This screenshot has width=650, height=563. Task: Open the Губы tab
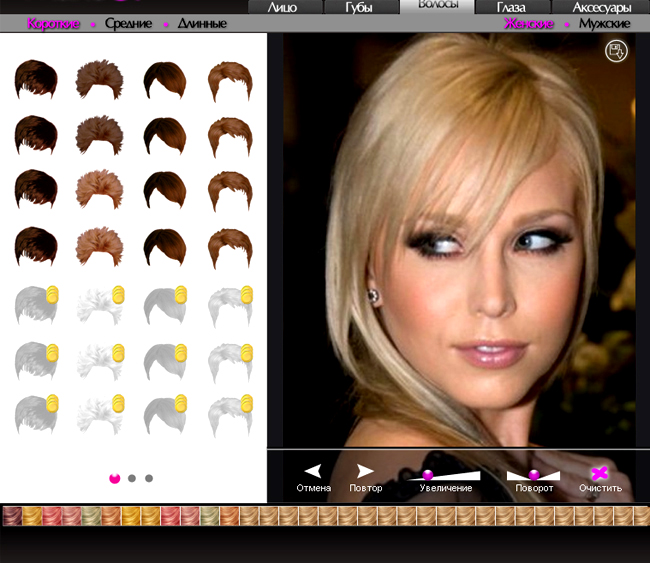point(361,7)
